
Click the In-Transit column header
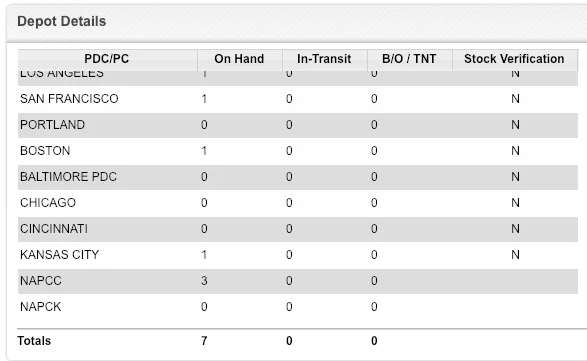(325, 59)
